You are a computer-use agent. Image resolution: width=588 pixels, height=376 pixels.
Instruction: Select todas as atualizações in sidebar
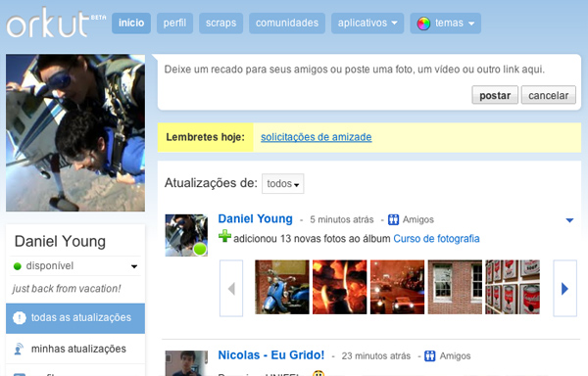point(75,318)
